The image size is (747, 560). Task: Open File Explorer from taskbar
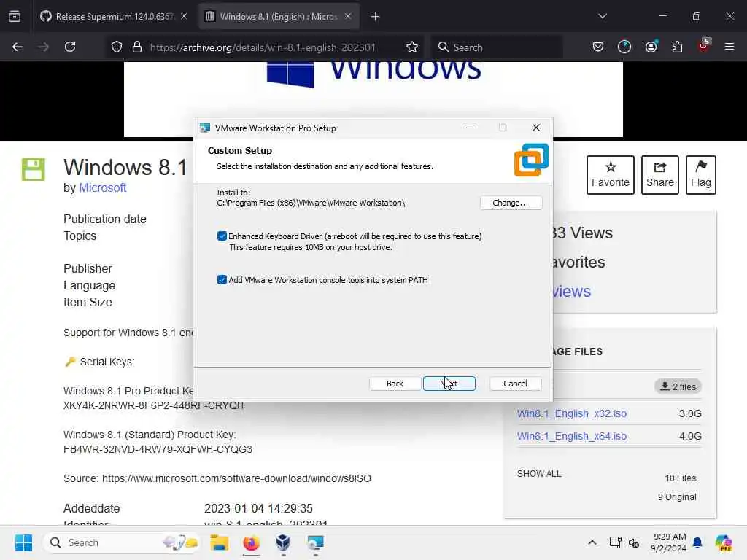(x=219, y=542)
